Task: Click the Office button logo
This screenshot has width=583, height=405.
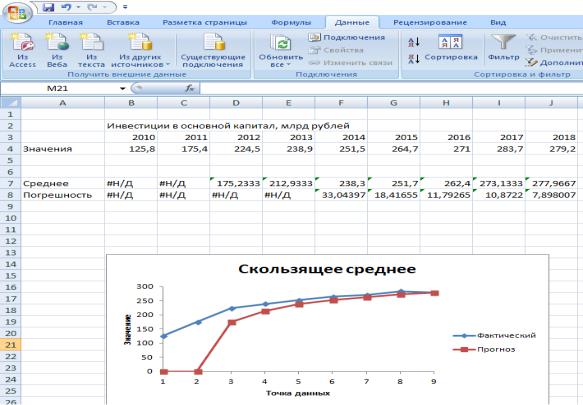Action: pyautogui.click(x=17, y=12)
